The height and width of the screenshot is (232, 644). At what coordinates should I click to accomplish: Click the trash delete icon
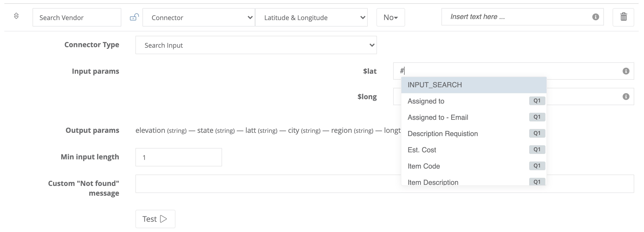coord(623,17)
